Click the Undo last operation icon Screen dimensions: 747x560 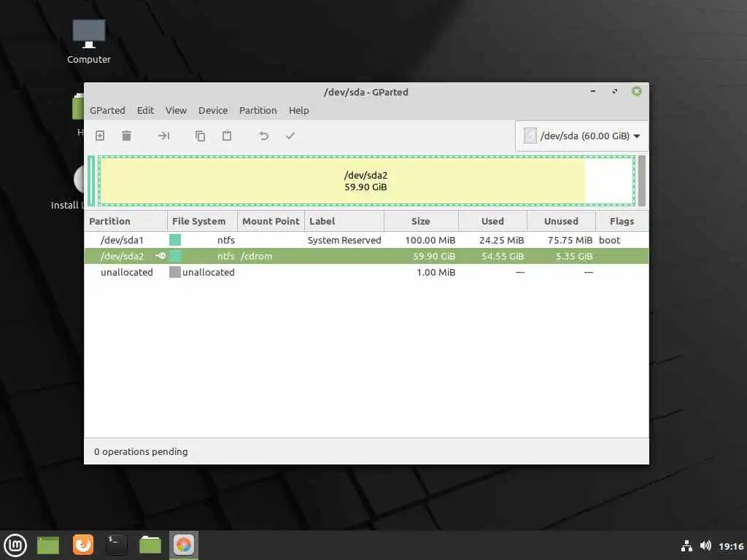pyautogui.click(x=263, y=136)
